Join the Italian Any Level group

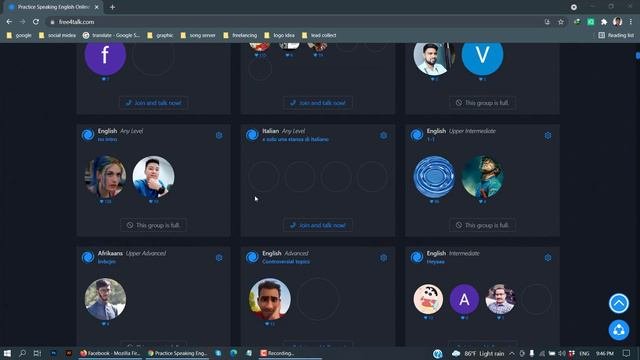click(x=318, y=225)
